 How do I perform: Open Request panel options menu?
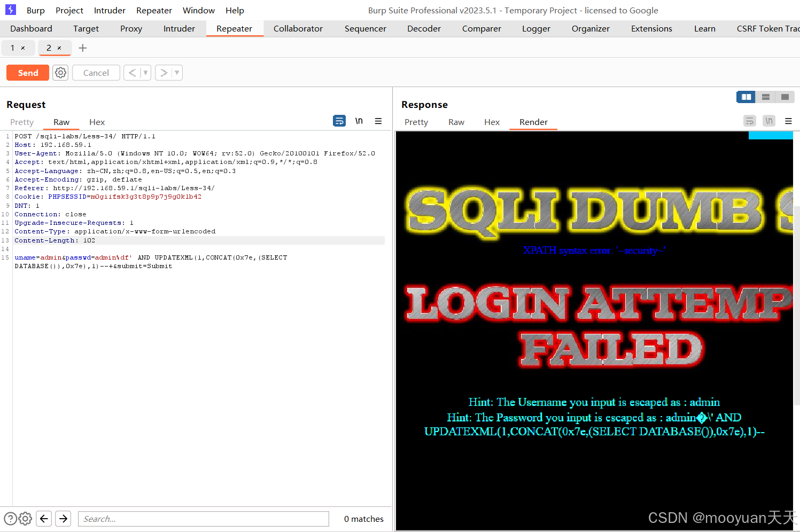378,121
